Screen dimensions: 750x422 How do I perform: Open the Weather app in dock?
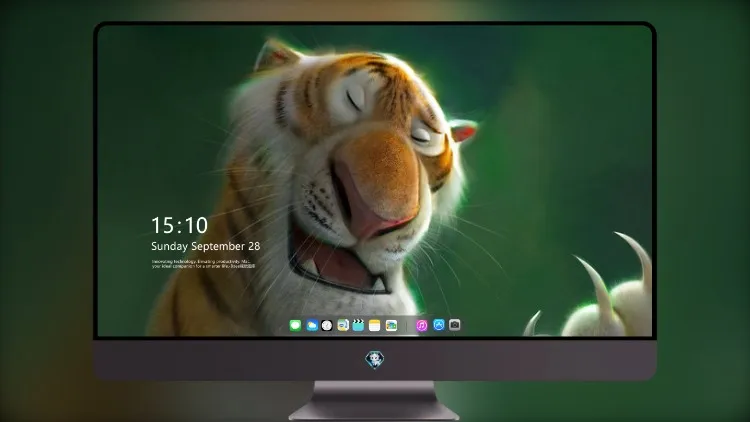coord(312,325)
